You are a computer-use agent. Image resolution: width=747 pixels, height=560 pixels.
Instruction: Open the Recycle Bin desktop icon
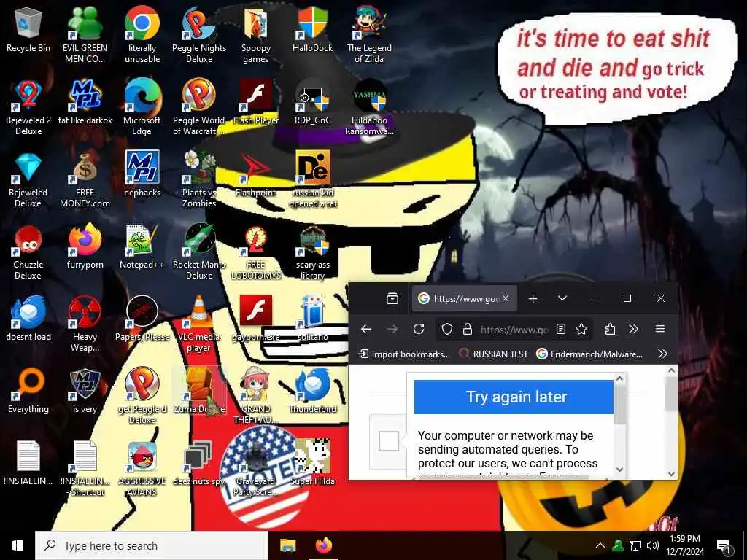pyautogui.click(x=28, y=29)
